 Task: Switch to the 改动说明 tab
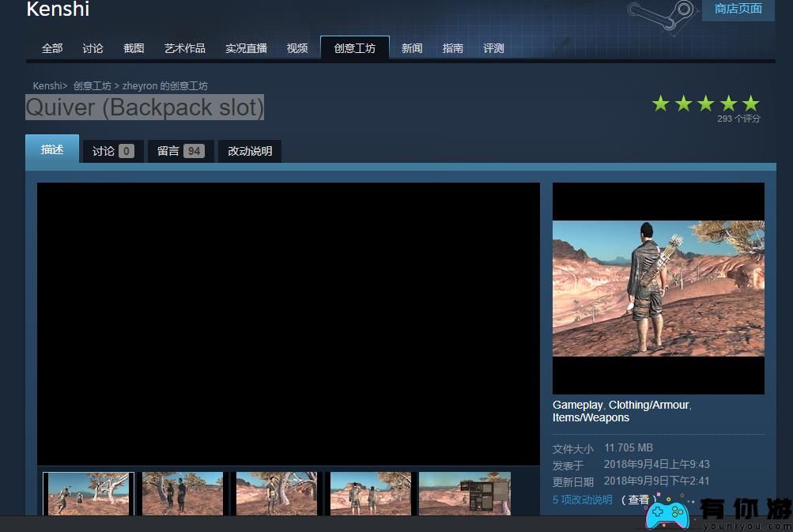pos(249,150)
